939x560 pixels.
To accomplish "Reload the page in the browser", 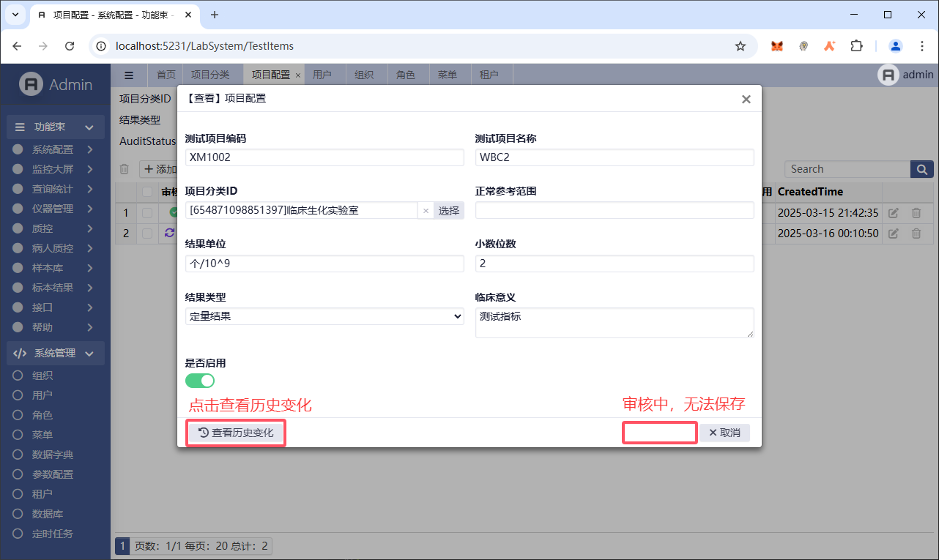I will click(70, 46).
